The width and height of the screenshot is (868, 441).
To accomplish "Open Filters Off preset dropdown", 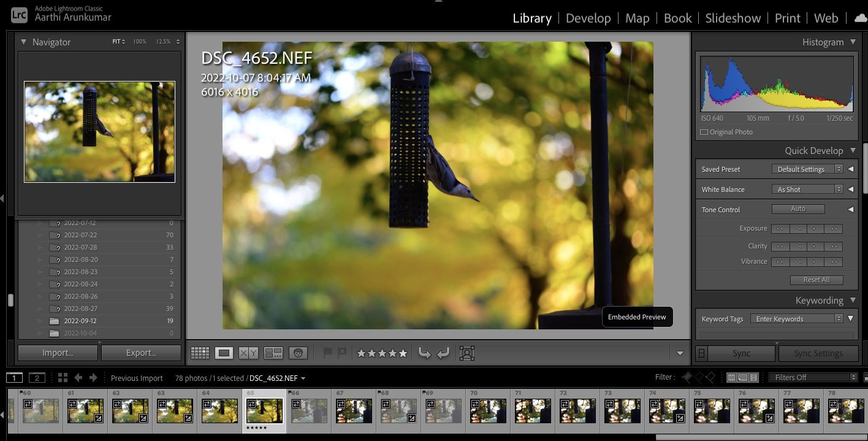I will (813, 377).
